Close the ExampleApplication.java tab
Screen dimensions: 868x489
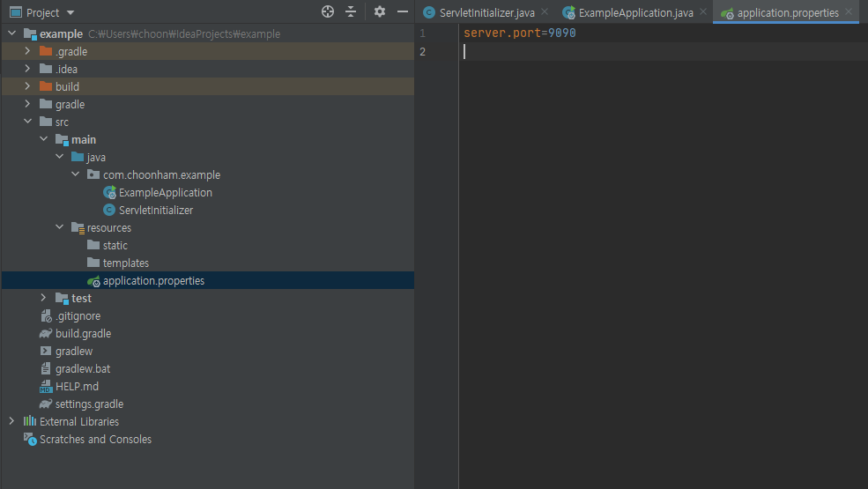[x=703, y=11]
